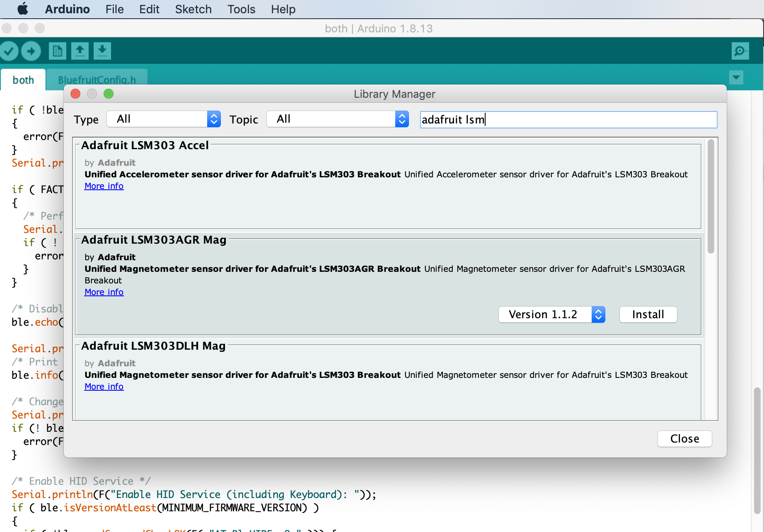Screen dimensions: 764x532
Task: Close the Library Manager dialog
Action: coord(684,439)
